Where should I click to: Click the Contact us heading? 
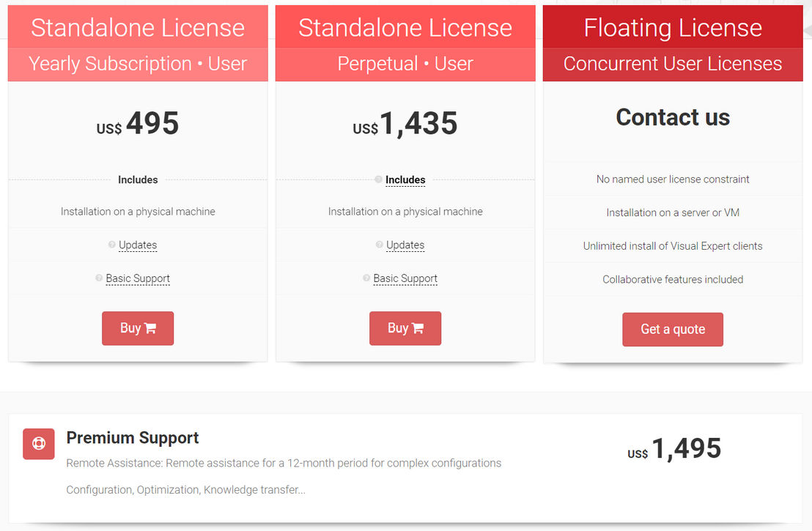(673, 117)
